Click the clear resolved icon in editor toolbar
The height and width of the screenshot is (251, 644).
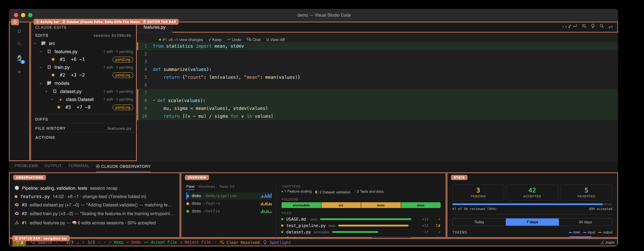[584, 26]
